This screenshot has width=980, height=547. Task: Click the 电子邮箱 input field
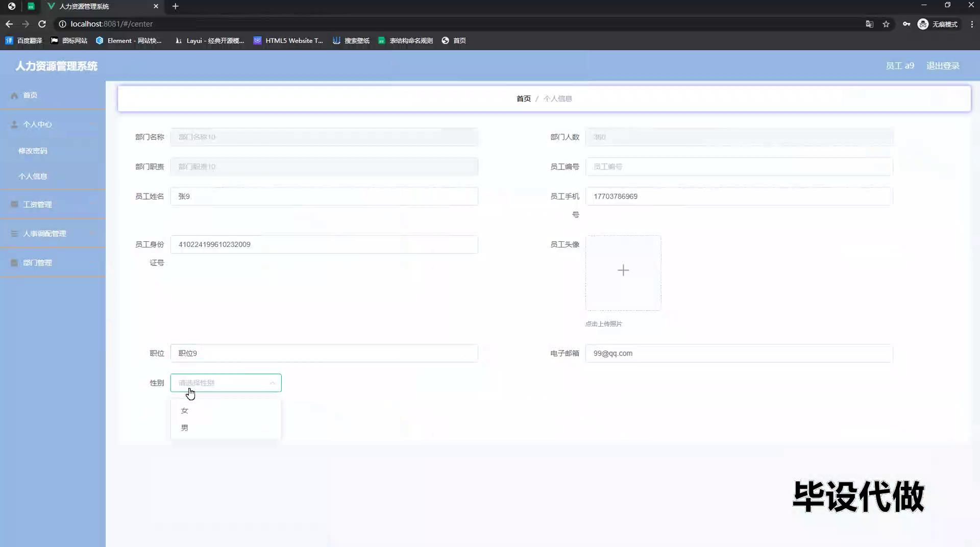click(739, 353)
